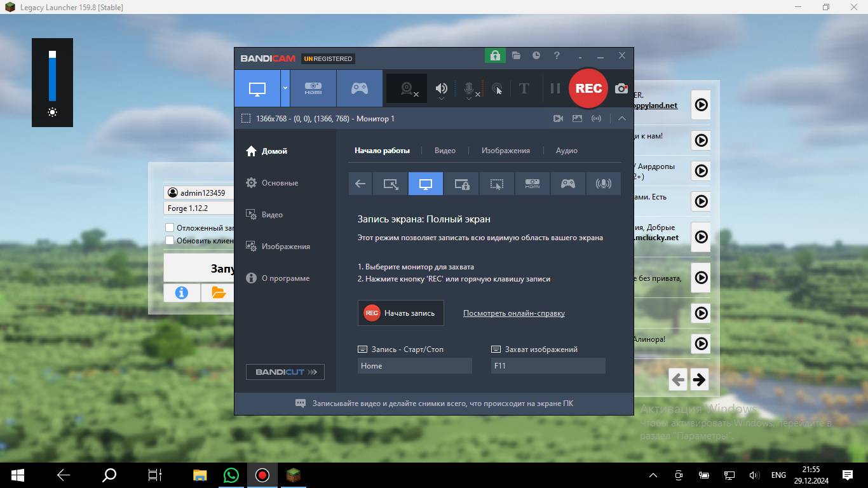
Task: Click the speech bubble tip icon at bottom
Action: coord(301,403)
